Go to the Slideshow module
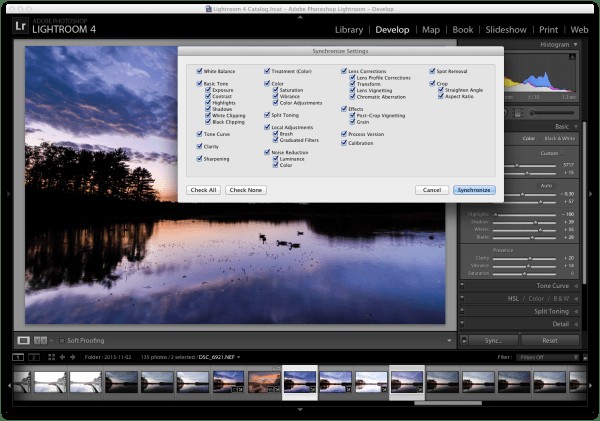 [x=506, y=29]
